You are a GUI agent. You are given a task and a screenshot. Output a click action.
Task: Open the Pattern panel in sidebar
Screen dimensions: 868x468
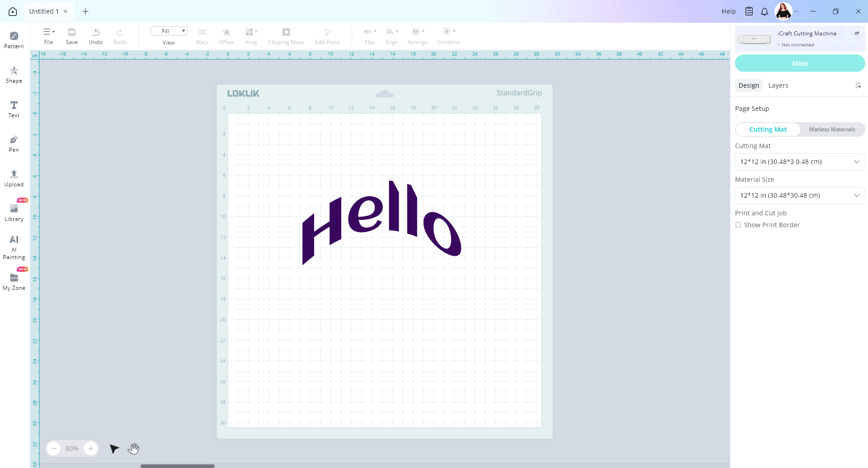tap(14, 40)
